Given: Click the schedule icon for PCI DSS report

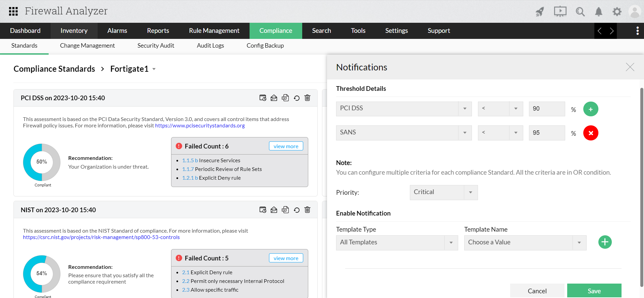Looking at the screenshot, I should pyautogui.click(x=263, y=98).
